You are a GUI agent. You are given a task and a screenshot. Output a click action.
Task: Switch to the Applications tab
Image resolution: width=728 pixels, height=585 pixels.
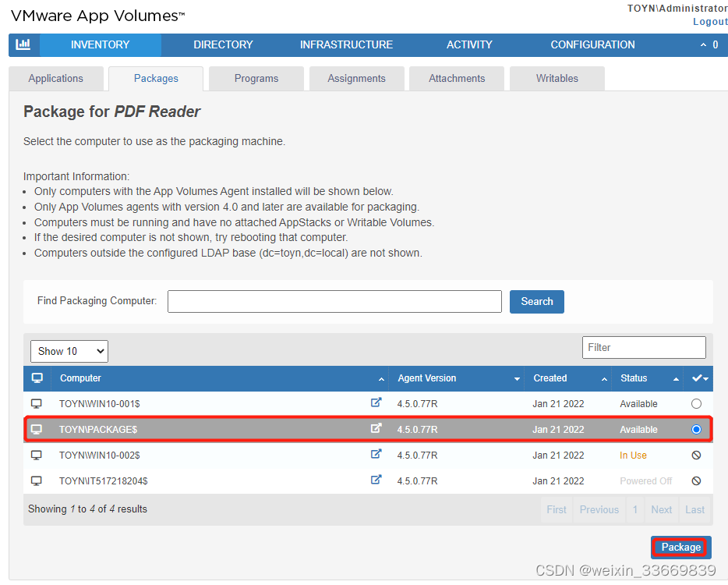[55, 79]
